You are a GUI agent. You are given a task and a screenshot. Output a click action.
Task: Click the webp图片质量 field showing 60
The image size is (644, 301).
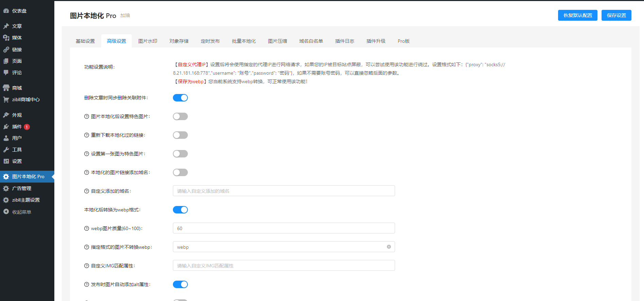284,228
